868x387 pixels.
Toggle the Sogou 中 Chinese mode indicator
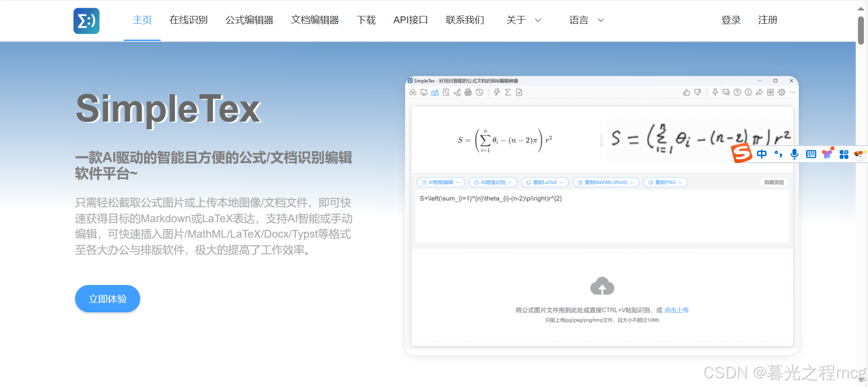[761, 154]
